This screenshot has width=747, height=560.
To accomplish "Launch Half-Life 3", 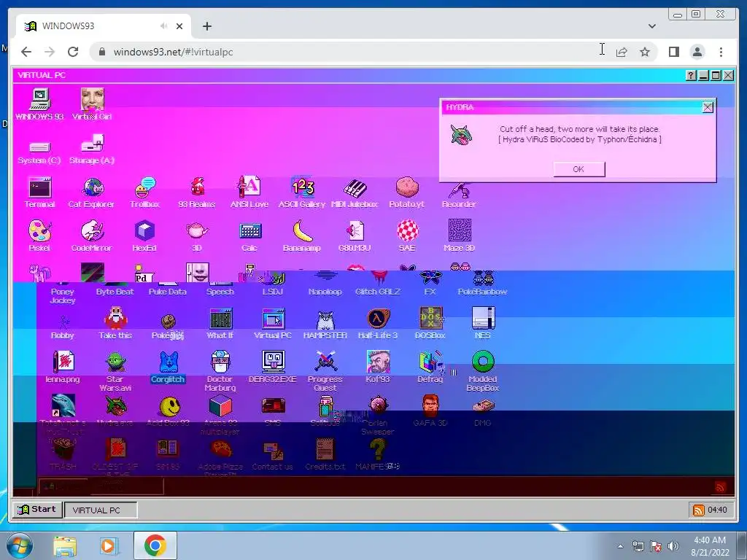I will point(378,318).
